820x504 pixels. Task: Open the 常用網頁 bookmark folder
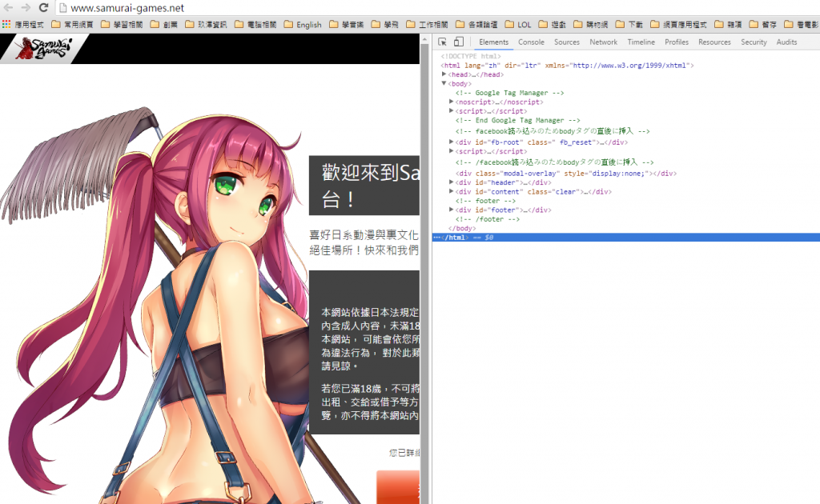[x=73, y=24]
